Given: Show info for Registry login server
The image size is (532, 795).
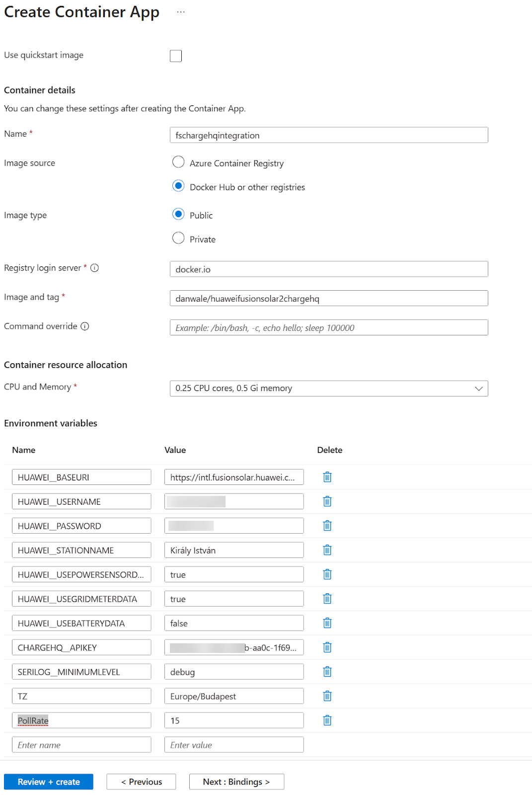Looking at the screenshot, I should click(94, 268).
